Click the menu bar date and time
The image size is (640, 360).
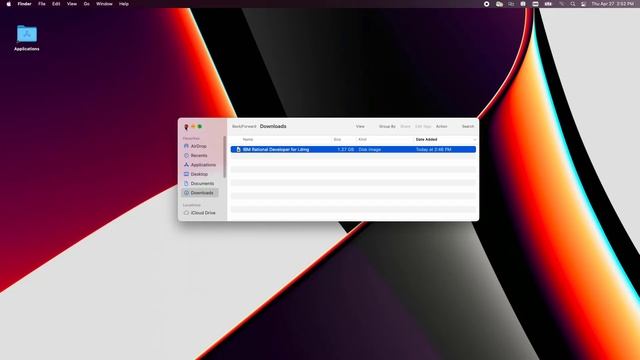(x=613, y=4)
